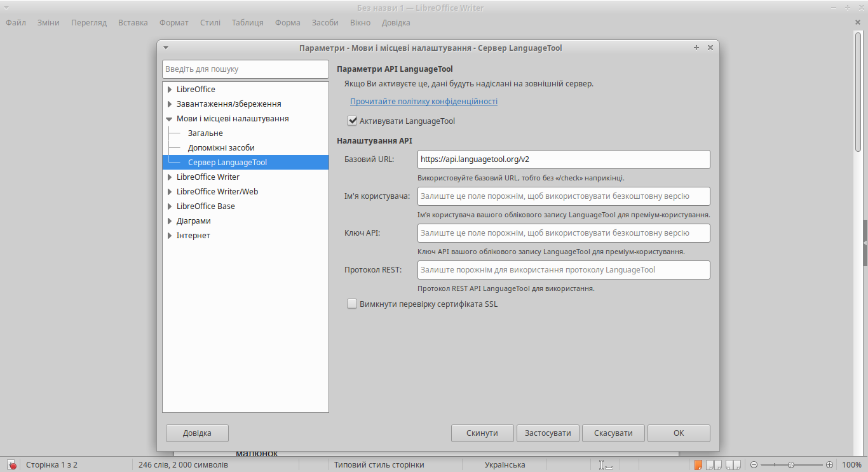The height and width of the screenshot is (472, 868).
Task: Select the Інтернет tree row label
Action: pos(193,236)
